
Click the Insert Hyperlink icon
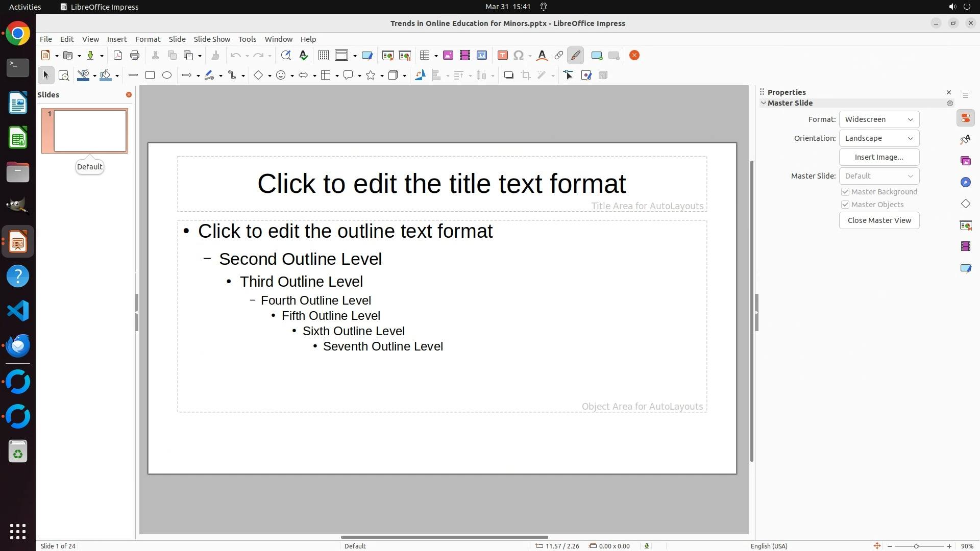(x=559, y=56)
